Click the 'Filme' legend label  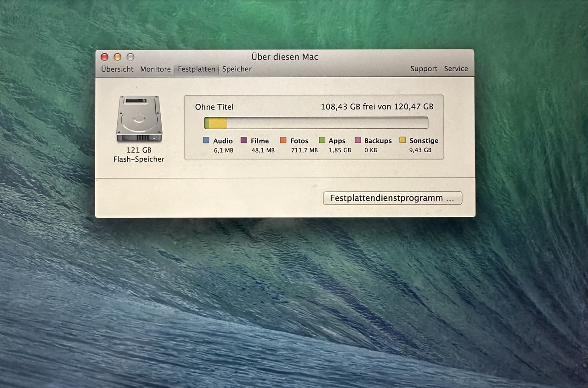point(260,141)
